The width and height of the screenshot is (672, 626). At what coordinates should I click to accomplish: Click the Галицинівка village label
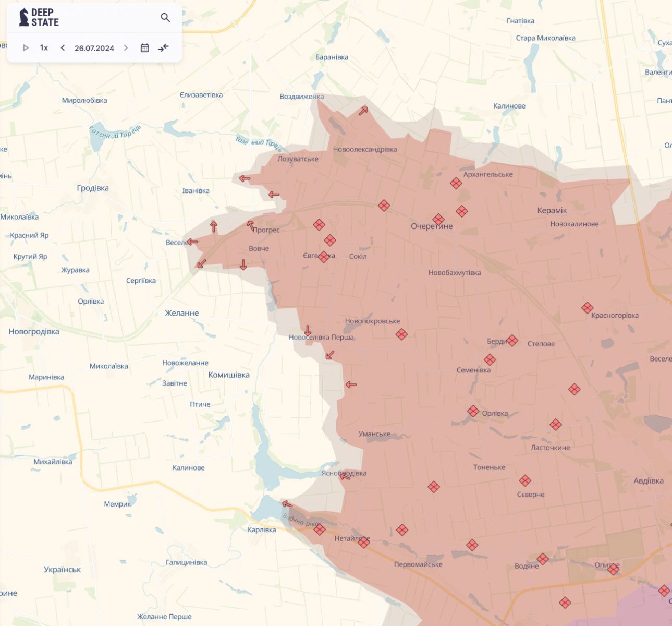coord(186,562)
